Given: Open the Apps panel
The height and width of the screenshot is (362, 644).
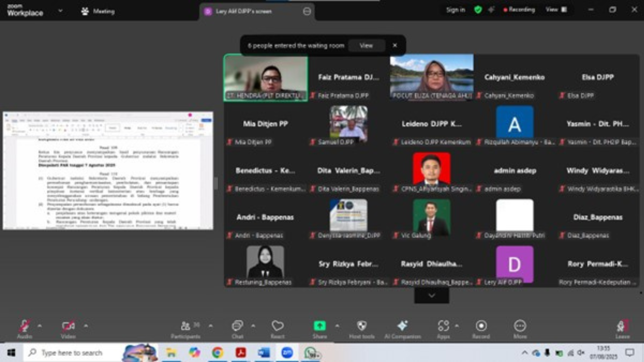Looking at the screenshot, I should (x=443, y=329).
